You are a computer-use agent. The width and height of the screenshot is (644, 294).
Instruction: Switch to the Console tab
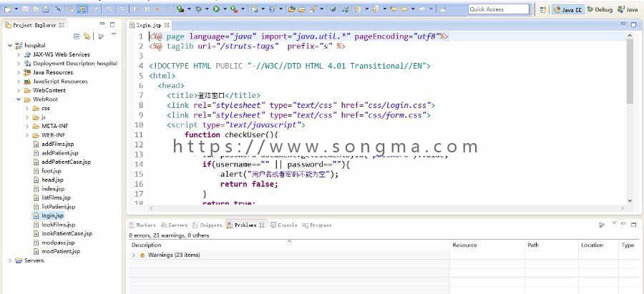[284, 225]
